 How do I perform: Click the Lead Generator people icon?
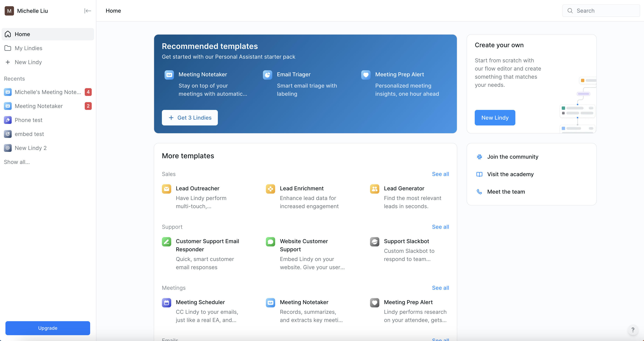(374, 189)
